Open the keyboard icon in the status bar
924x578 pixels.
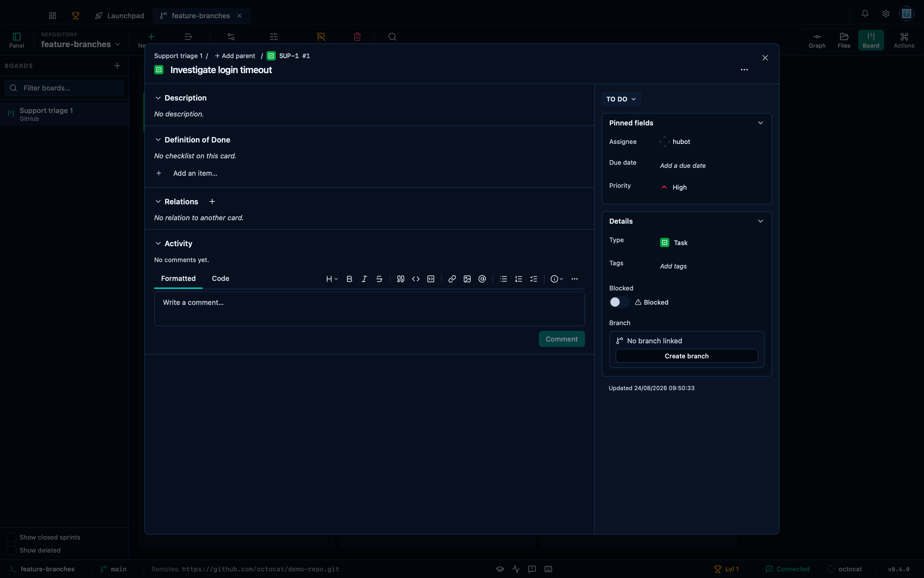(548, 569)
